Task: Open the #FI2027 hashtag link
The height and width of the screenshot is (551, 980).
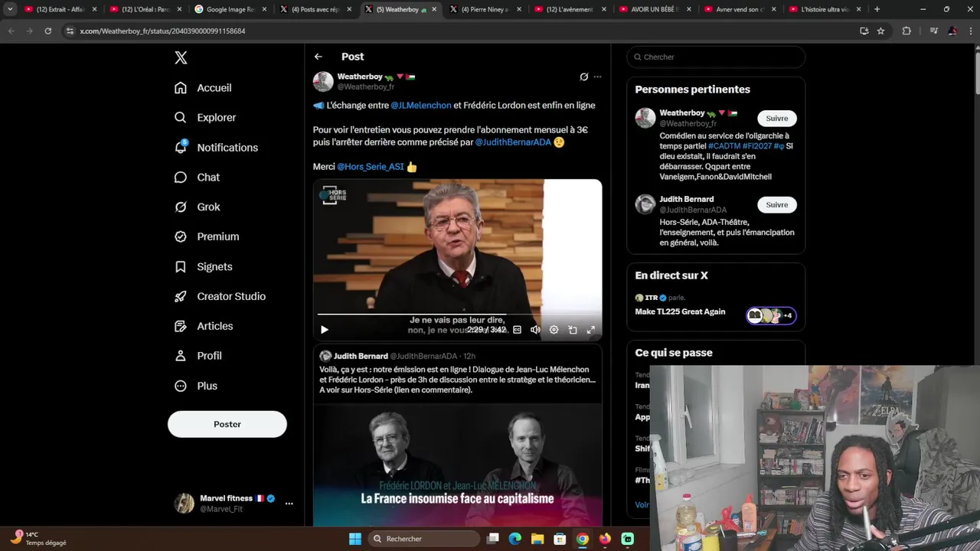Action: 756,146
